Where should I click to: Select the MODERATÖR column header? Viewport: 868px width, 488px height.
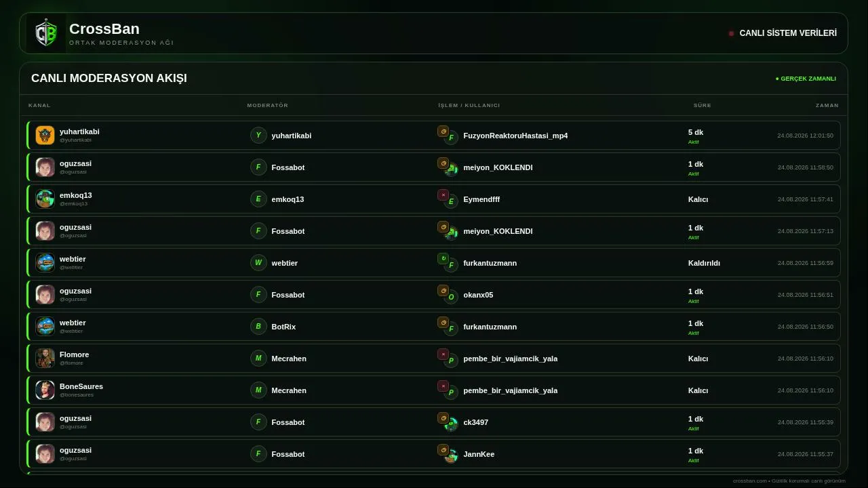tap(268, 105)
